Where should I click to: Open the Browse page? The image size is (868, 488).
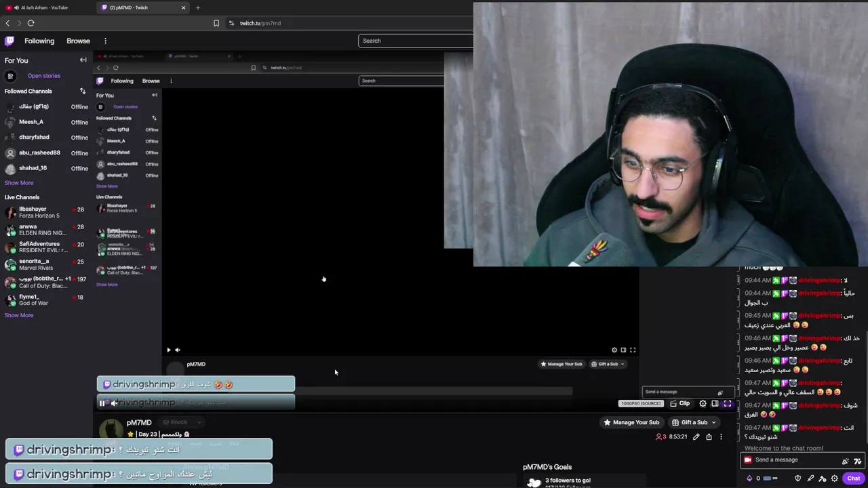(x=78, y=41)
